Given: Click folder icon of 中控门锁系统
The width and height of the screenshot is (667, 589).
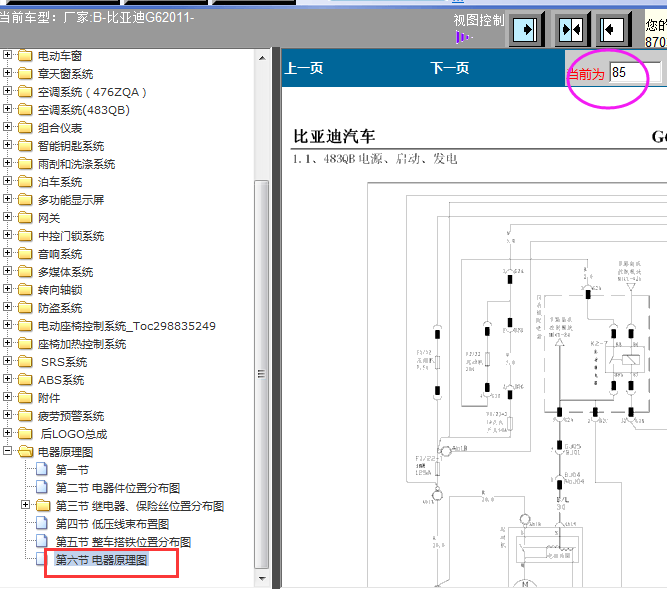Looking at the screenshot, I should 25,236.
